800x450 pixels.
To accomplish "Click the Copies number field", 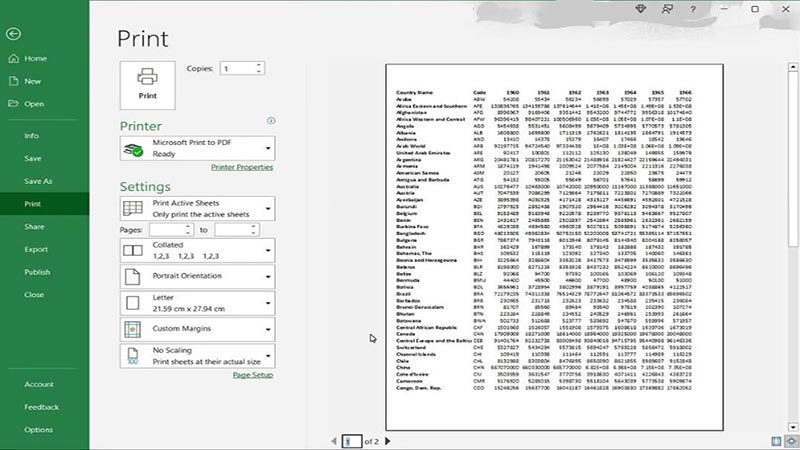I will [x=237, y=68].
